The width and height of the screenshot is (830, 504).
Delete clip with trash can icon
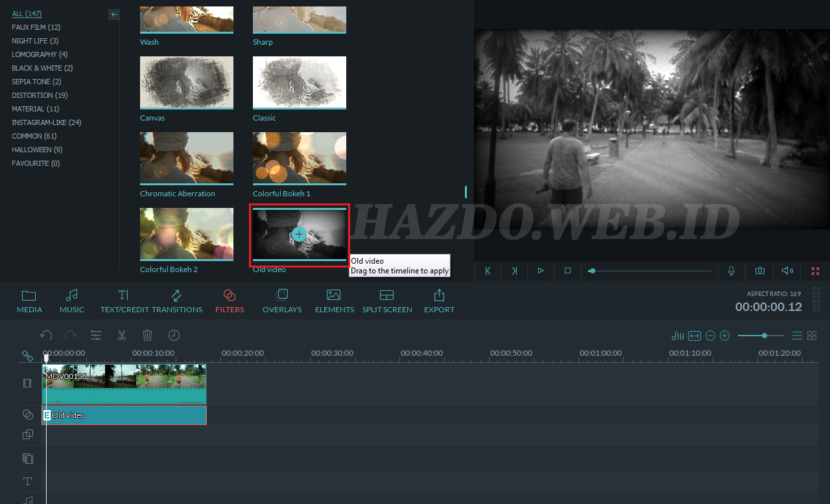pos(147,336)
